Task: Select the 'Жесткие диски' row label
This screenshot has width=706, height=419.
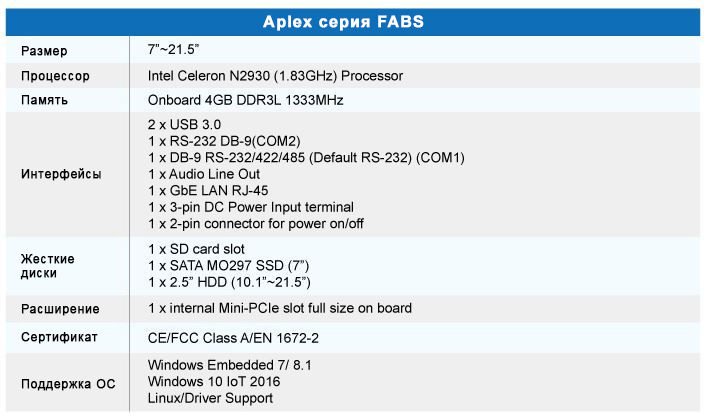Action: coord(48,266)
